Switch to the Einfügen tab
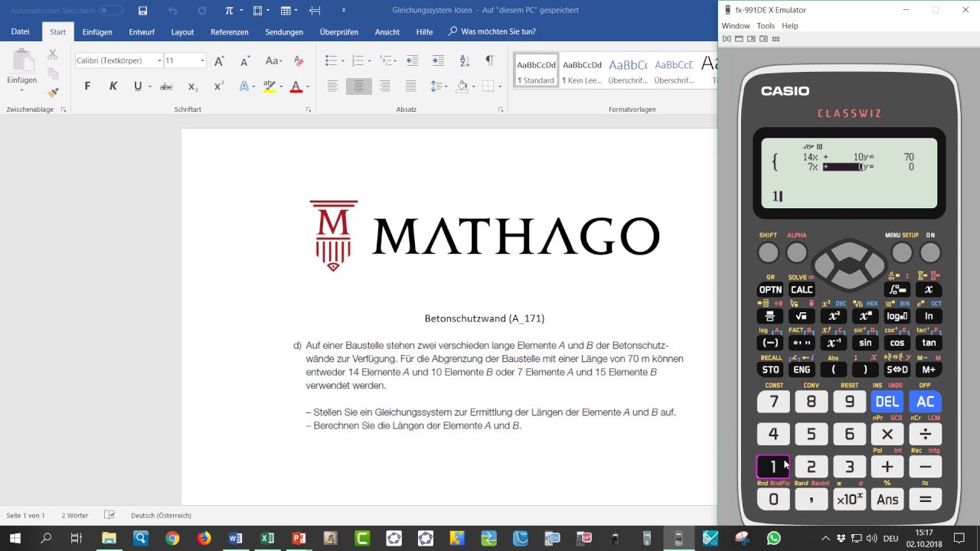 click(x=97, y=32)
